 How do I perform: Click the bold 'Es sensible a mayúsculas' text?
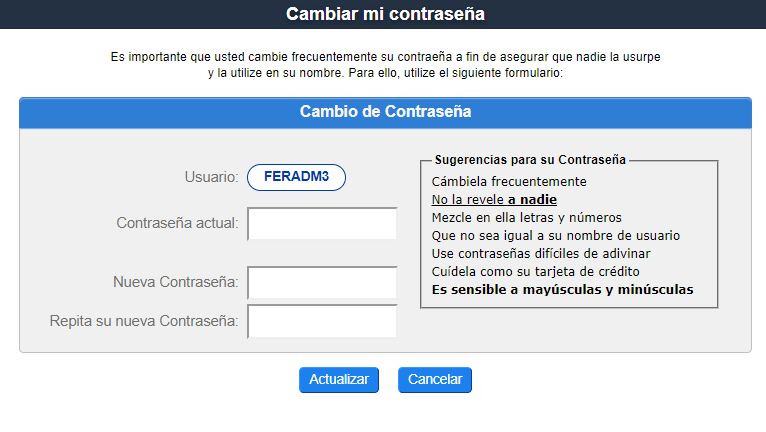562,290
